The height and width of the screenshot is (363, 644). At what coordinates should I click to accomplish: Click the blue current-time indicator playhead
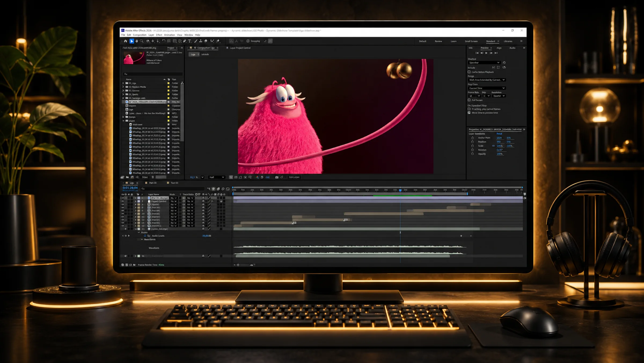(x=400, y=190)
